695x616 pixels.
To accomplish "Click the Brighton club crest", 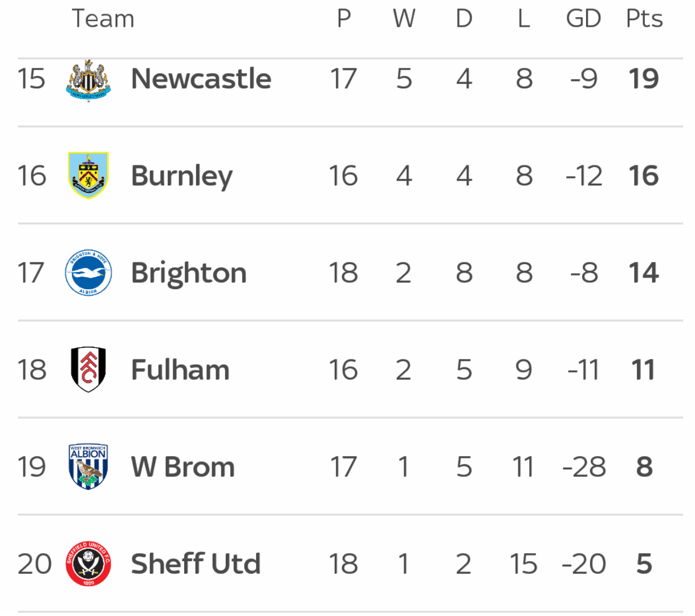I will [x=88, y=273].
